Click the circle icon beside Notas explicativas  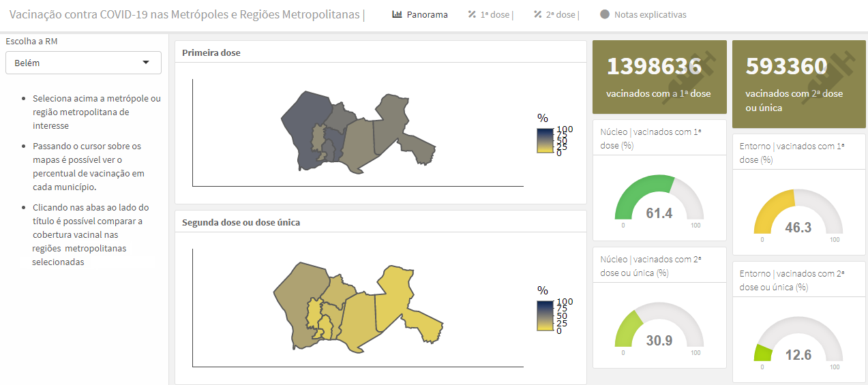(x=605, y=14)
